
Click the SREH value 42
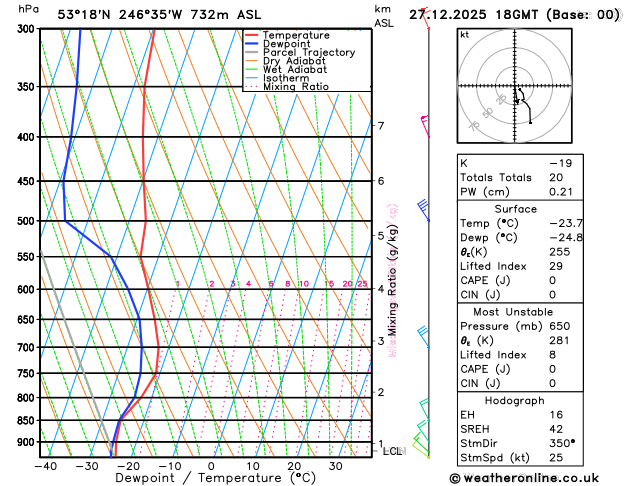click(x=556, y=429)
